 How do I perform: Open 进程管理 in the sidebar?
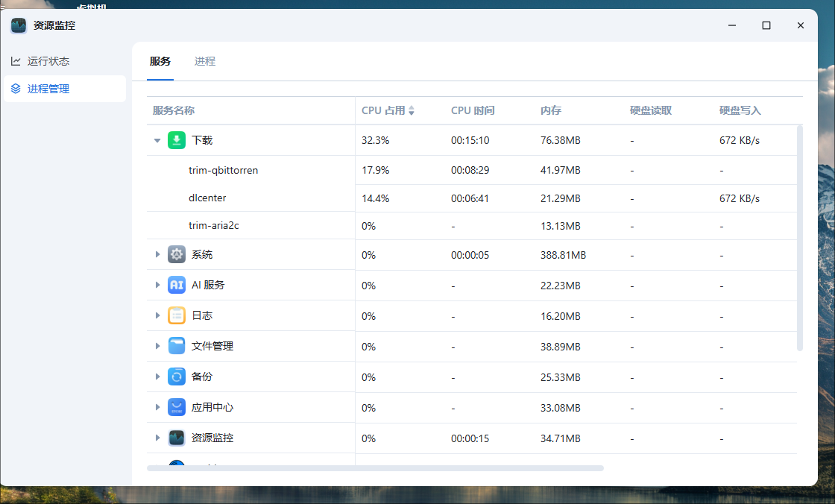click(x=64, y=89)
